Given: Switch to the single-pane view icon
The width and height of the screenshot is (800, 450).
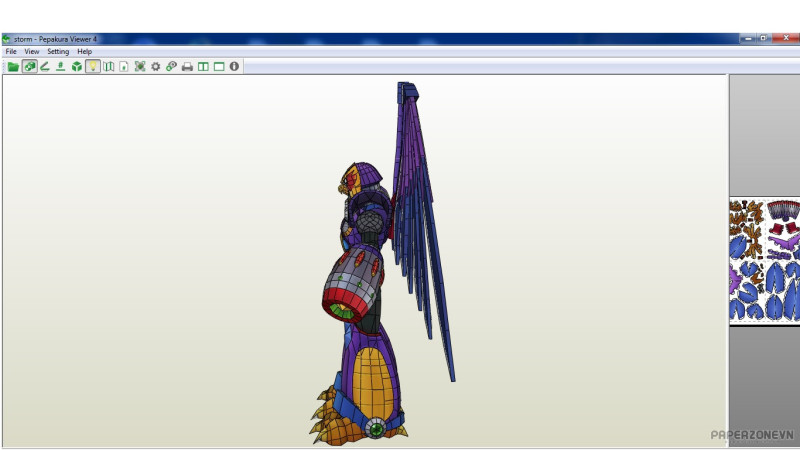Looking at the screenshot, I should 219,67.
